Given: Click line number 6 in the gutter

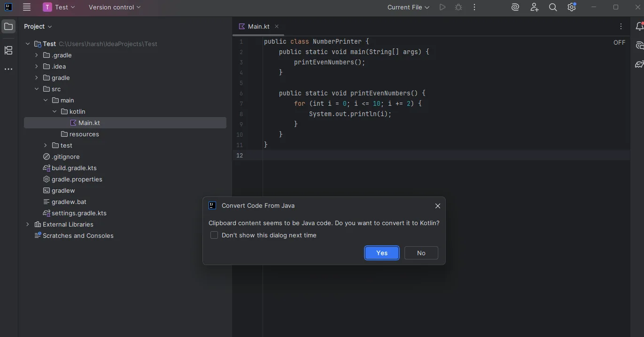Looking at the screenshot, I should coord(241,93).
